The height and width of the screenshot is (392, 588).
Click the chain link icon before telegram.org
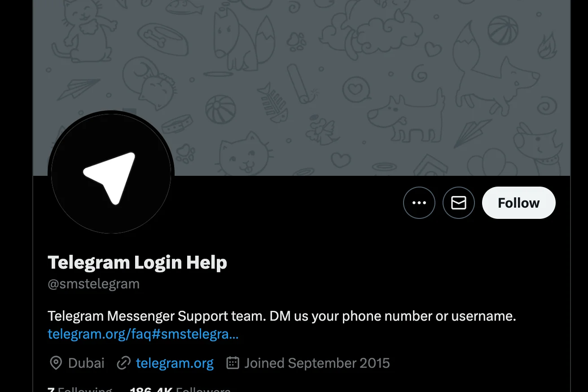(x=123, y=363)
